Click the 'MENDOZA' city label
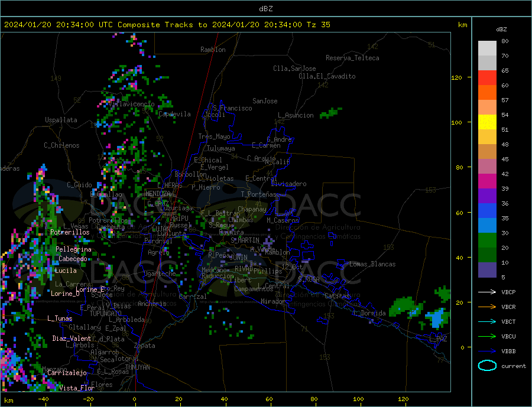 coord(158,194)
